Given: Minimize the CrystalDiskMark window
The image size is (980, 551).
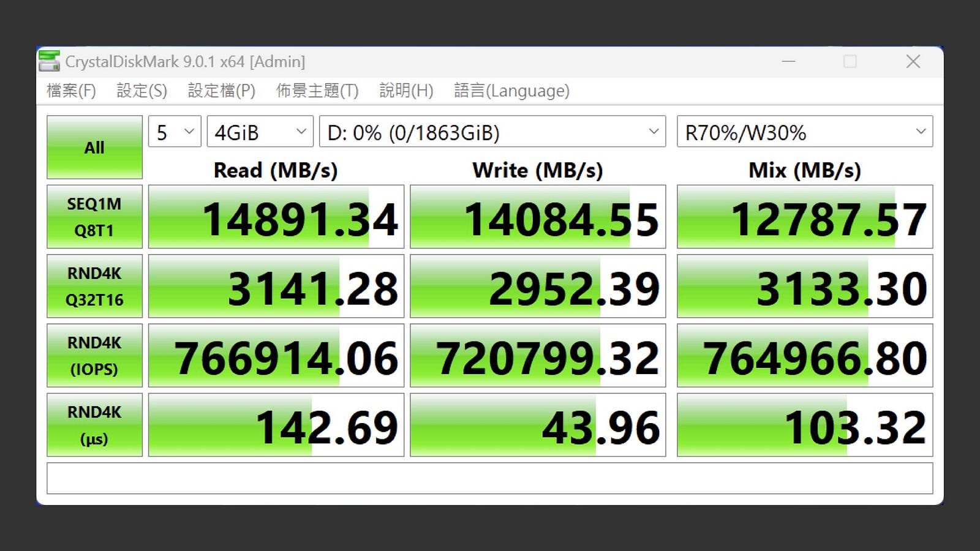Looking at the screenshot, I should point(789,61).
